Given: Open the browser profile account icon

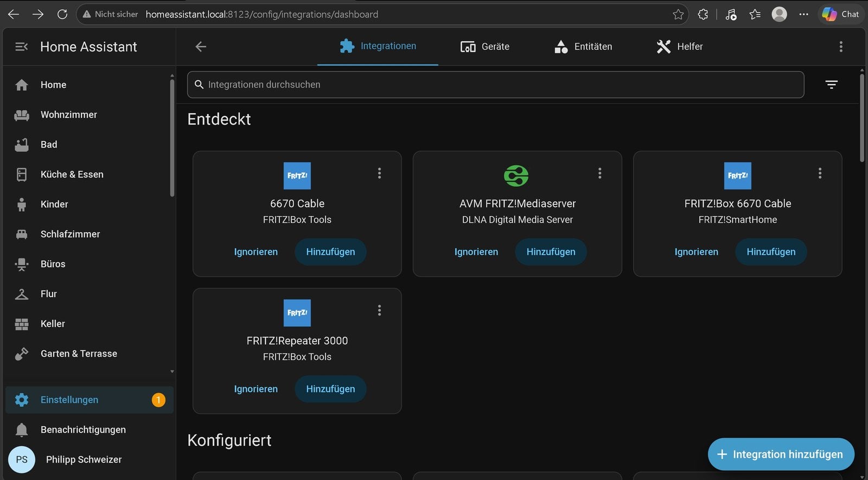Looking at the screenshot, I should point(779,14).
